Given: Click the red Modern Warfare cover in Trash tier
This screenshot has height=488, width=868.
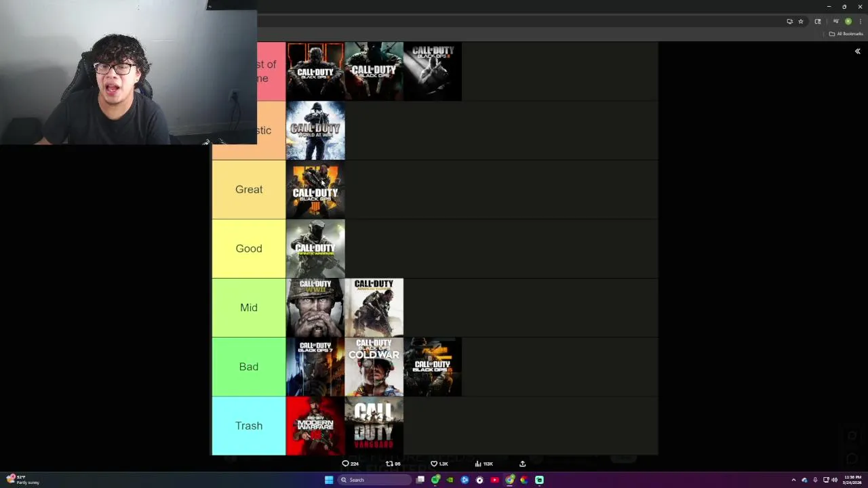Looking at the screenshot, I should tap(315, 426).
